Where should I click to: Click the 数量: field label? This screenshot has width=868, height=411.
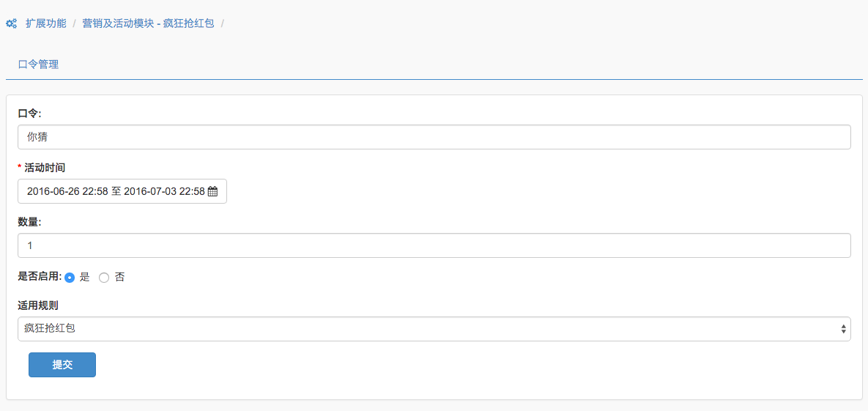[x=30, y=221]
